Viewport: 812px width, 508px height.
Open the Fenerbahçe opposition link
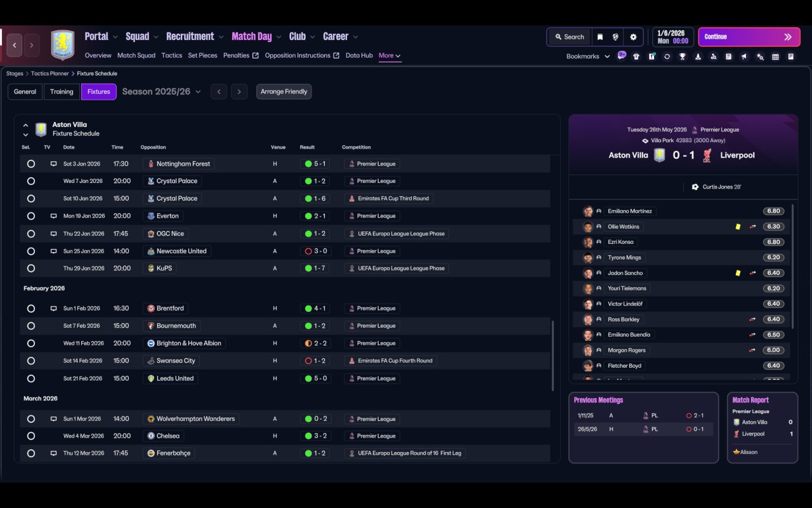(168, 453)
